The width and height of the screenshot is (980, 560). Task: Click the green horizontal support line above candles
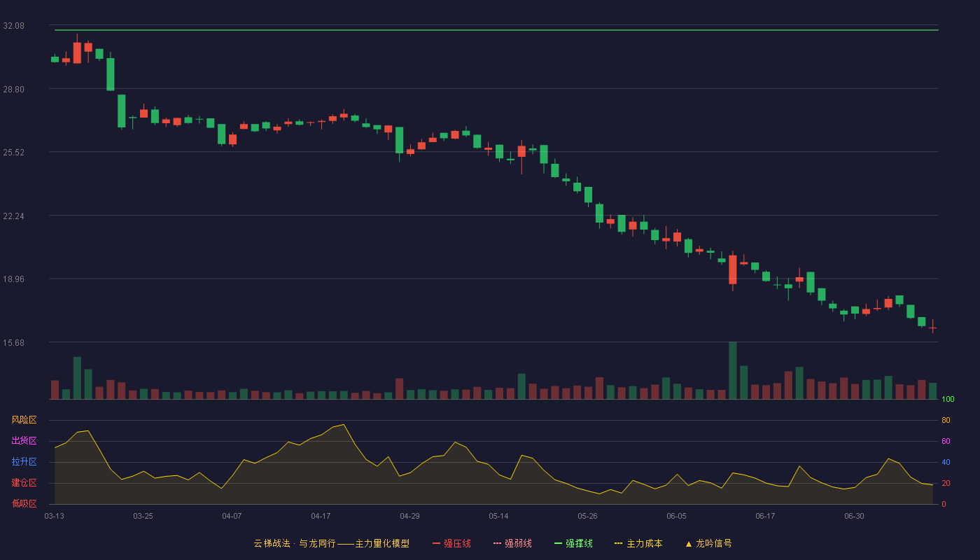coord(496,30)
